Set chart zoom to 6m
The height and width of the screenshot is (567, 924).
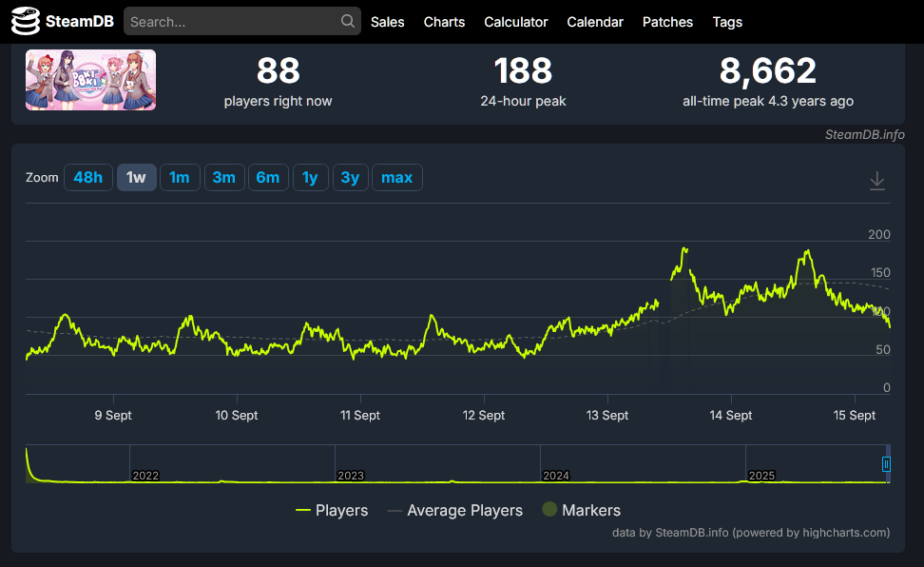pyautogui.click(x=268, y=178)
